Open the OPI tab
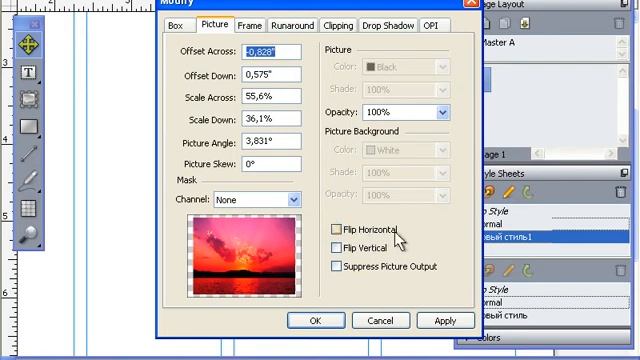 [x=431, y=25]
